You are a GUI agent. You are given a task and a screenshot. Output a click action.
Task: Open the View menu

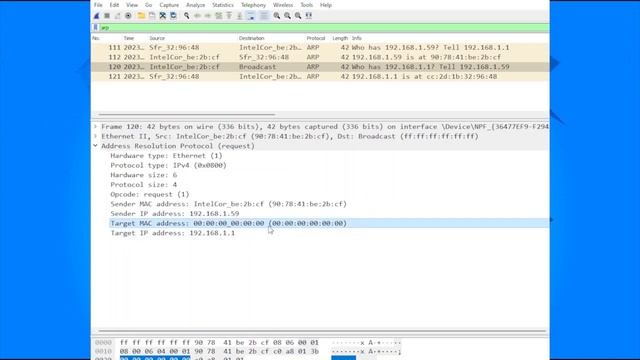click(x=132, y=5)
